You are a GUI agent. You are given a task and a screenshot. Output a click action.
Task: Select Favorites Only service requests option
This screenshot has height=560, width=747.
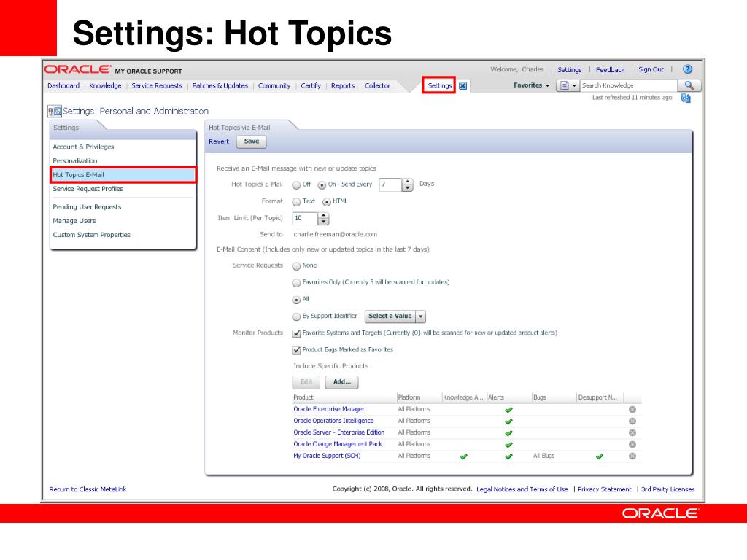click(x=296, y=283)
